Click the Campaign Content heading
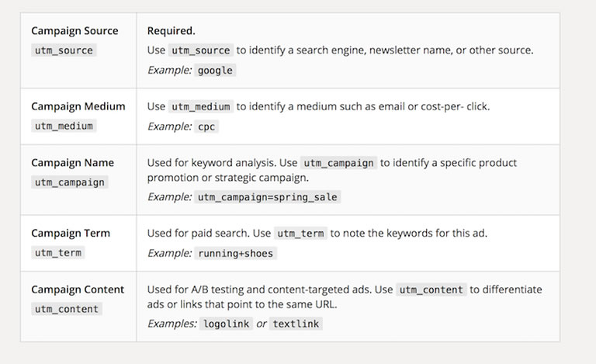Viewport: 596px width, 364px height. (78, 289)
